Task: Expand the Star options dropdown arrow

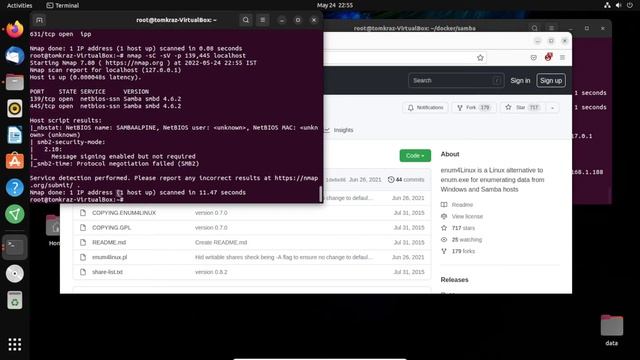Action: tap(552, 108)
